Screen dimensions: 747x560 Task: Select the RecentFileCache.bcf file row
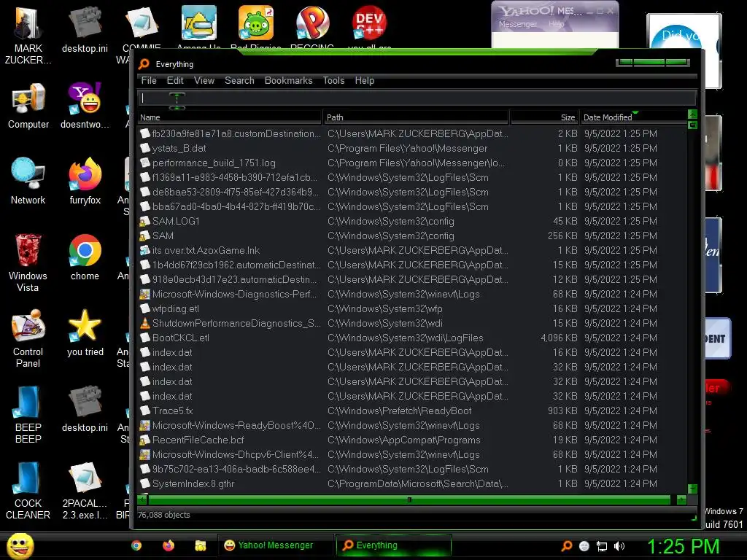click(x=412, y=440)
